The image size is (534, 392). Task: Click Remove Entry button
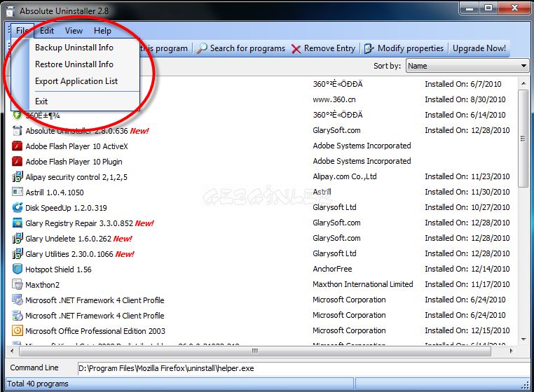(323, 48)
